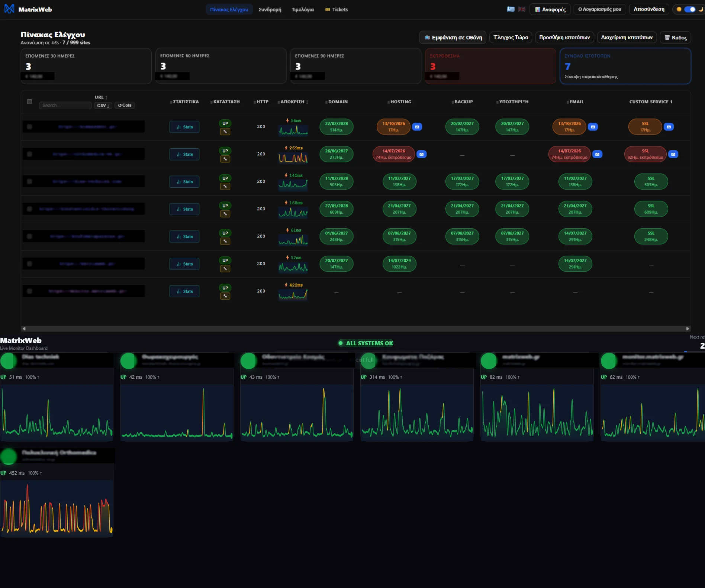Click the DOMAIN column header handle
This screenshot has height=588, width=705.
tap(326, 102)
